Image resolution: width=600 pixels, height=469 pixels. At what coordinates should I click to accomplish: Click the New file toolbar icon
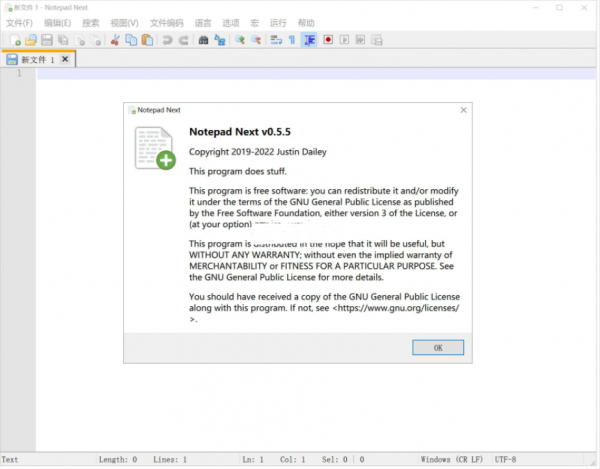click(x=15, y=40)
